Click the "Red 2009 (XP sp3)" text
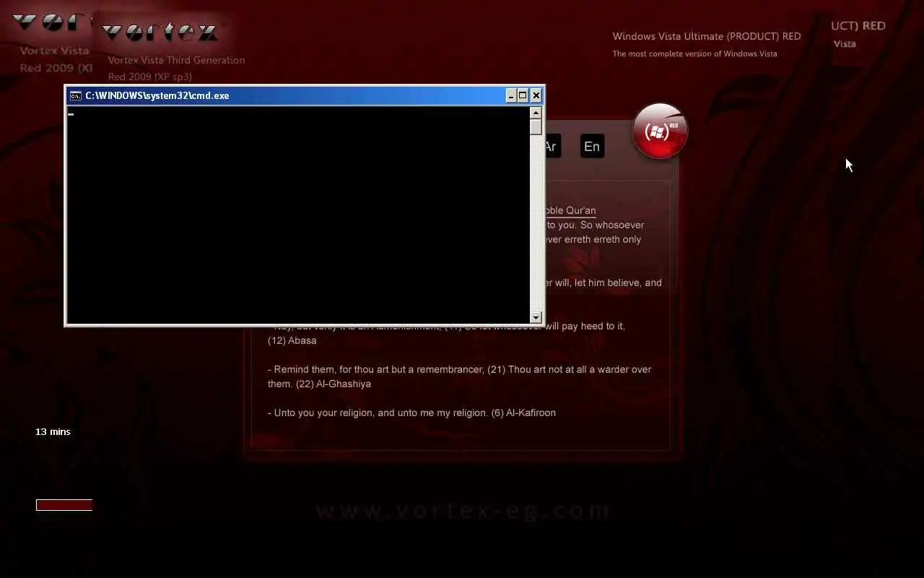The image size is (924, 578). pos(150,77)
